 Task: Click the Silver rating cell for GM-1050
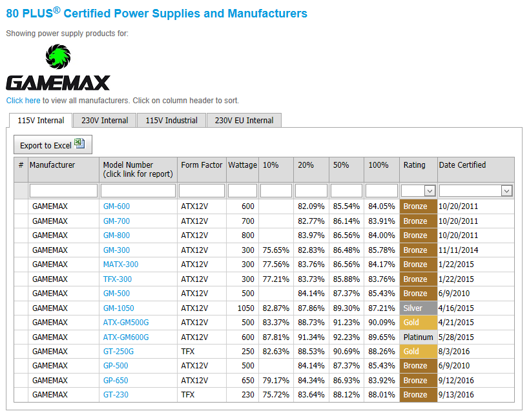[x=419, y=308]
